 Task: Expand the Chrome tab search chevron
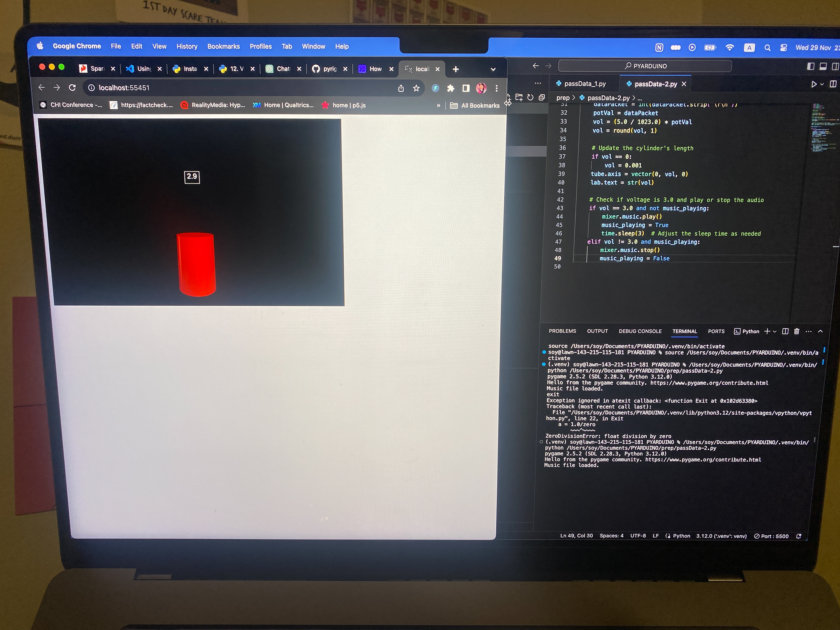click(493, 69)
